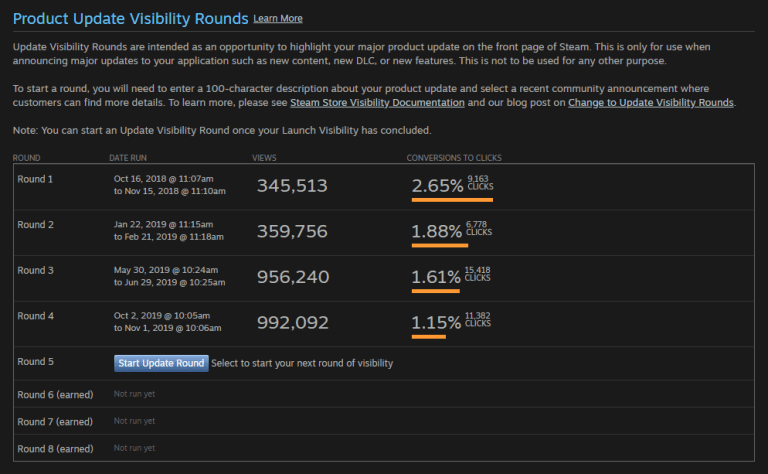Viewport: 768px width, 474px height.
Task: Follow Change to Update Visibility Rounds link
Action: point(650,103)
